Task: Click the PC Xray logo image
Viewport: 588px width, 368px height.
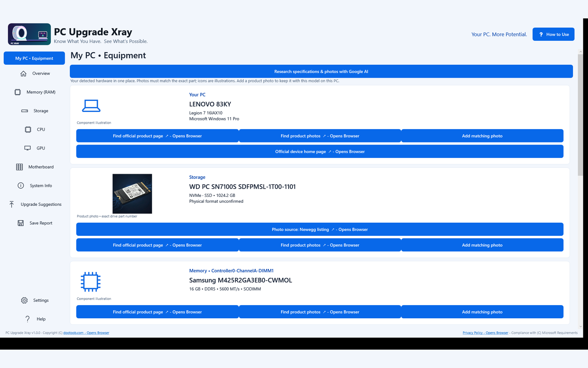Action: 29,34
